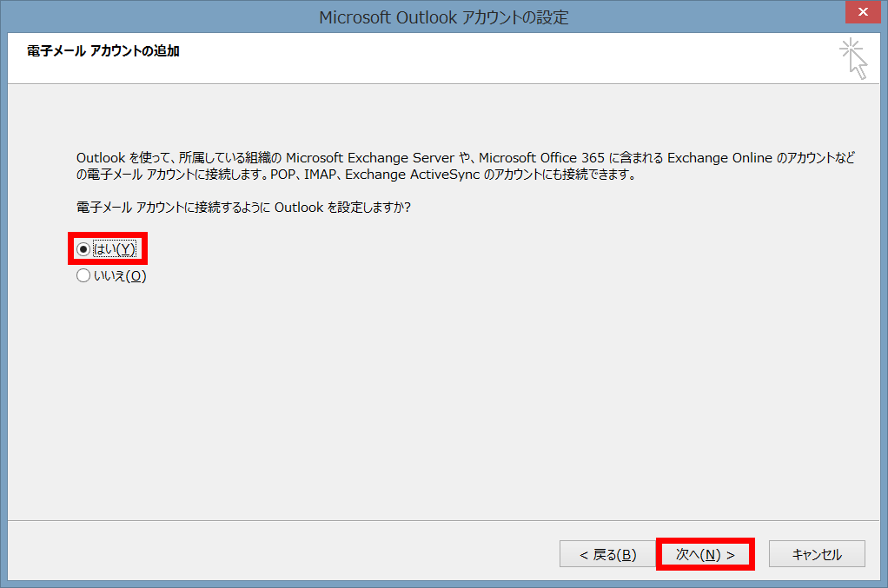This screenshot has width=888, height=588.
Task: Proceed to the next wizard step
Action: [x=705, y=553]
